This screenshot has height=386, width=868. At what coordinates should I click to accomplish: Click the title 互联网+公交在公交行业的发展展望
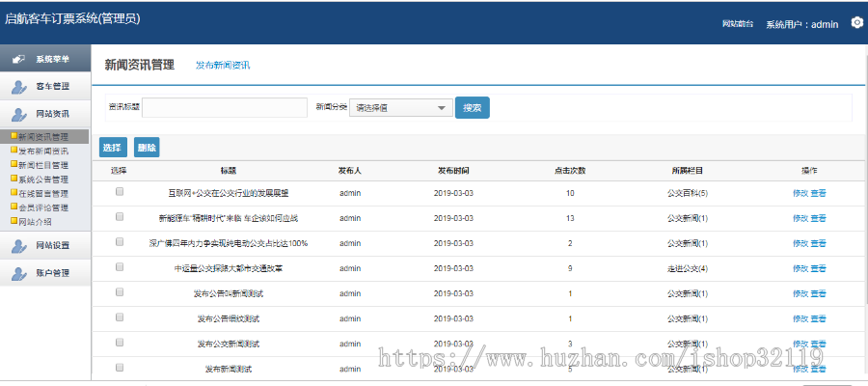point(229,193)
